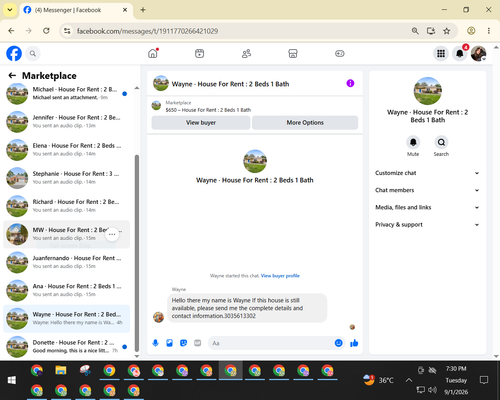Click conversation list scrollbar thumb
Viewport: 500px width, 400px height.
click(137, 253)
